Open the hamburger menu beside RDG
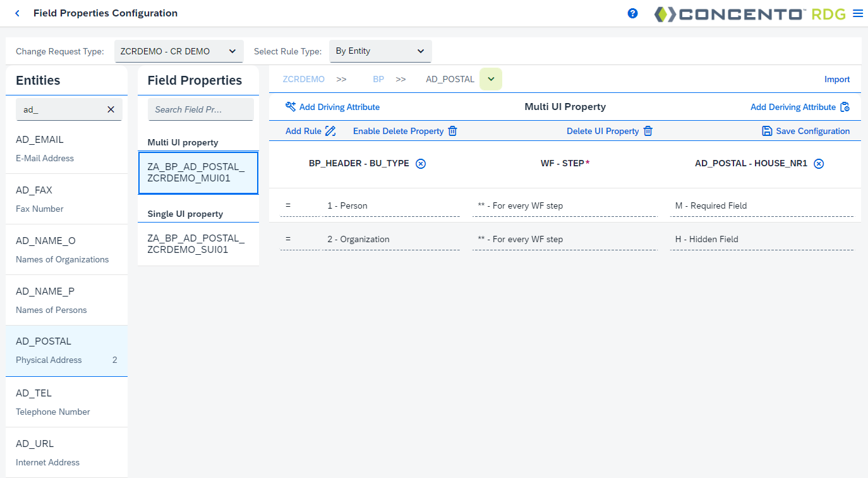 point(857,13)
